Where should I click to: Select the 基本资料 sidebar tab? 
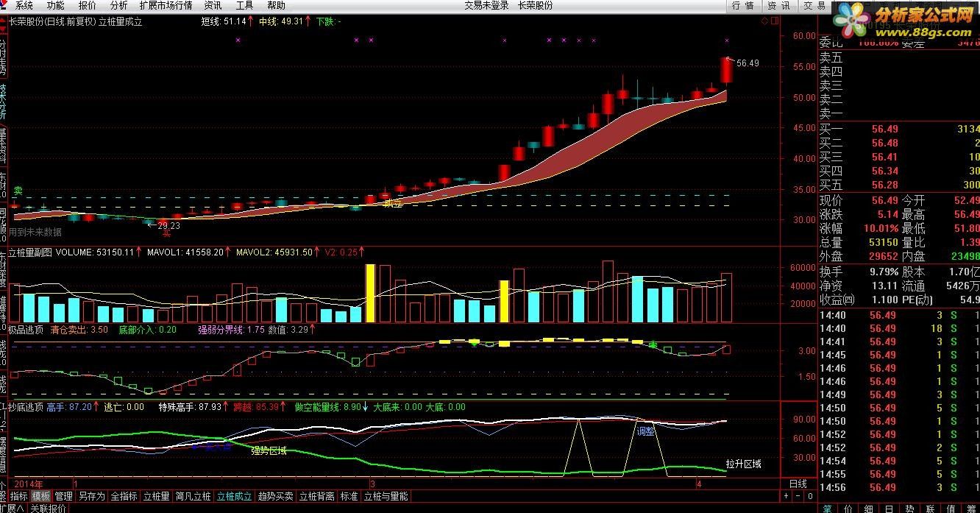(3, 146)
